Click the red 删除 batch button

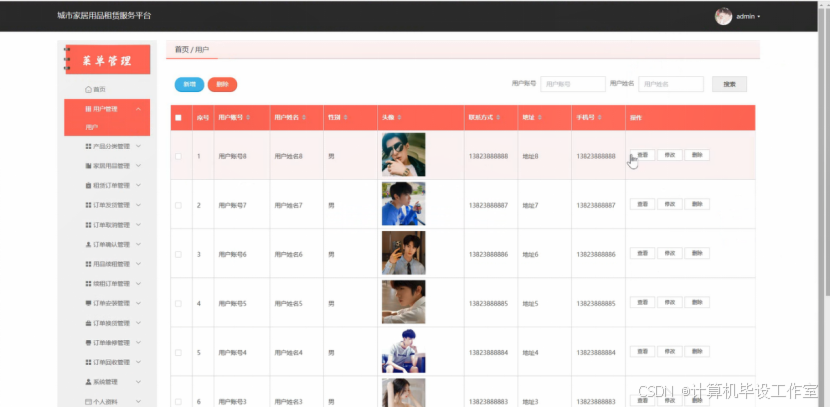point(222,85)
